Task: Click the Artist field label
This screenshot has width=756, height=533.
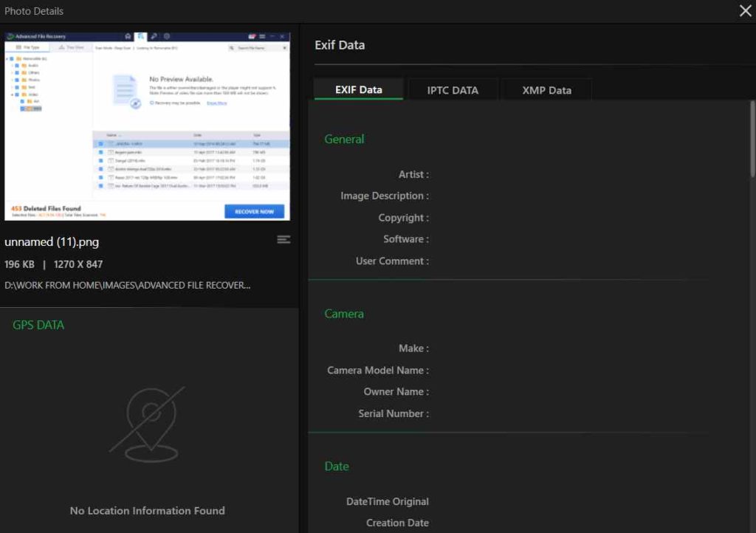Action: coord(413,174)
